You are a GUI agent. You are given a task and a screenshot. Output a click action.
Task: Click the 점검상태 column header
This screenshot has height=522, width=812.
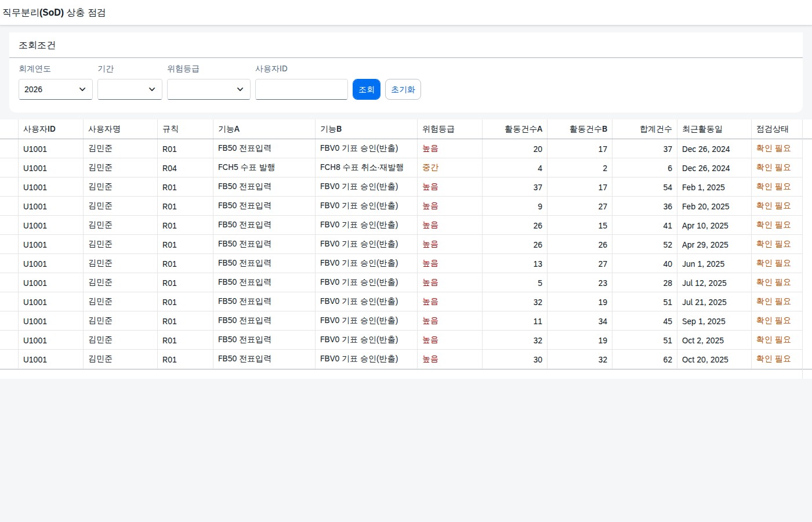tap(777, 129)
